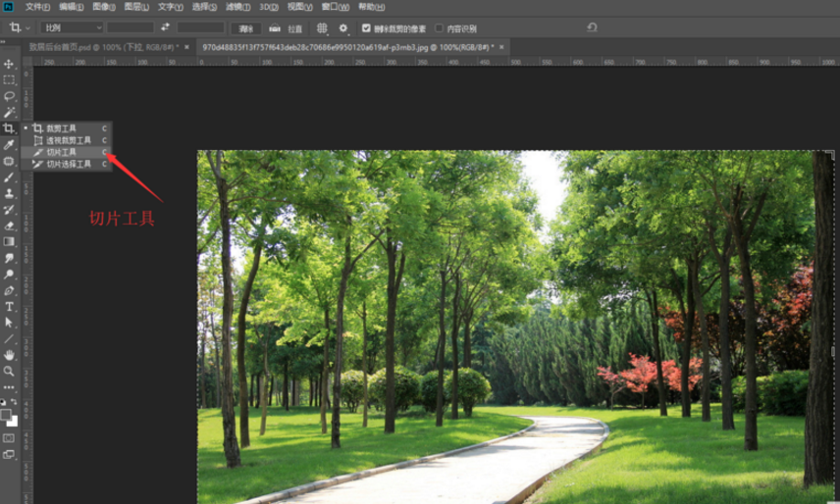This screenshot has height=504, width=840.
Task: Click the crop overlay grid icon
Action: point(322,28)
